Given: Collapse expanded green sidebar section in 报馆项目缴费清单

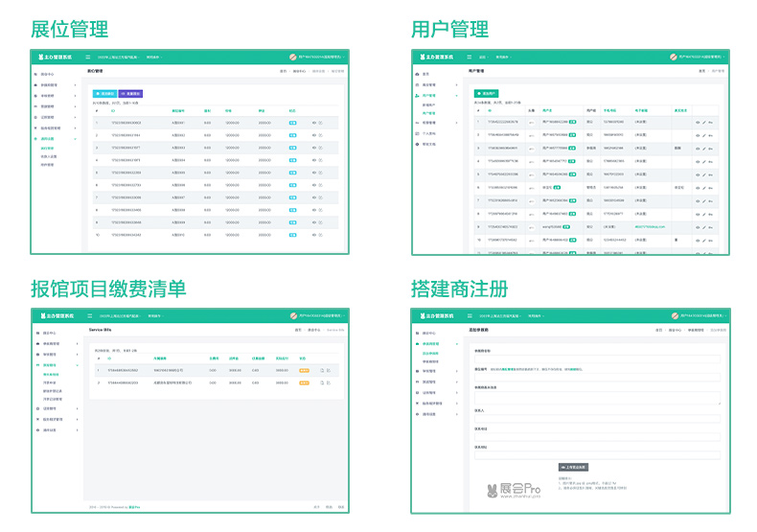Looking at the screenshot, I should pyautogui.click(x=77, y=365).
